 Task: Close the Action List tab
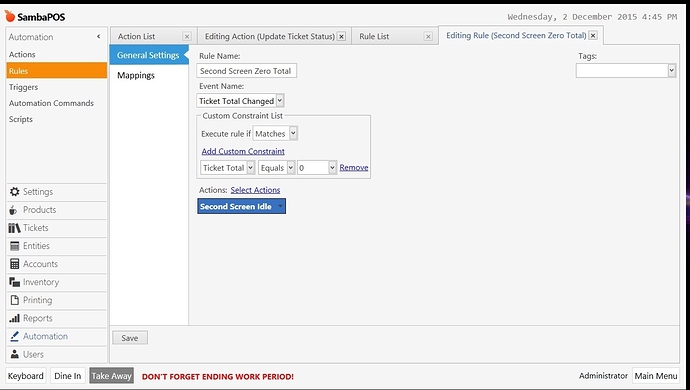187,37
